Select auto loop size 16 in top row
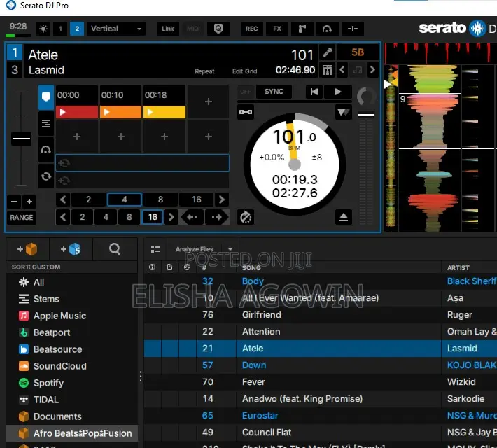 pos(197,199)
